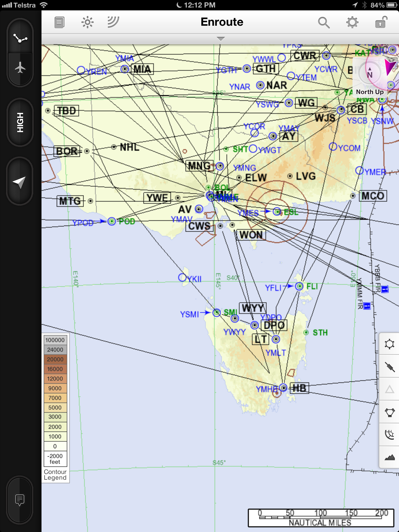
Task: Toggle the HIGH enroute chart mode
Action: point(20,122)
